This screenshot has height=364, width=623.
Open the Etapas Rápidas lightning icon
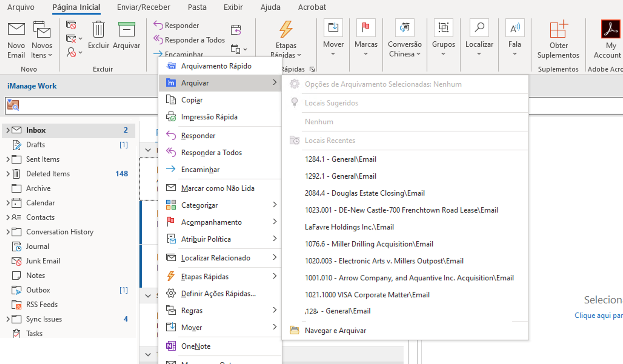click(285, 30)
